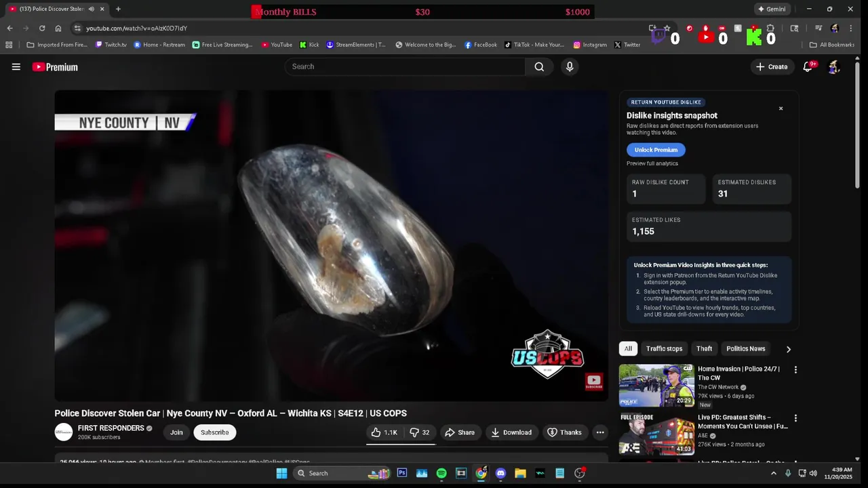Open Imported From Firefox bookmarks folder
This screenshot has width=868, height=488.
click(57, 45)
